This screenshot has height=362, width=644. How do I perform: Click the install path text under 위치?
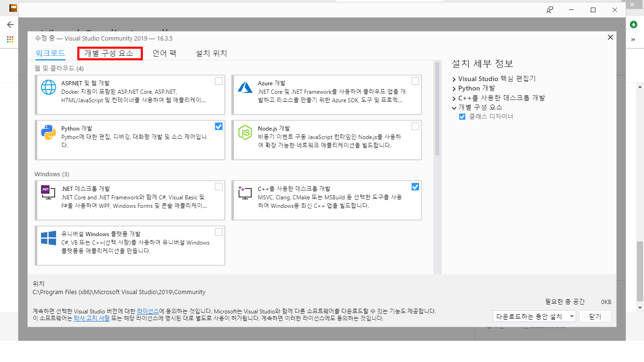(x=119, y=292)
